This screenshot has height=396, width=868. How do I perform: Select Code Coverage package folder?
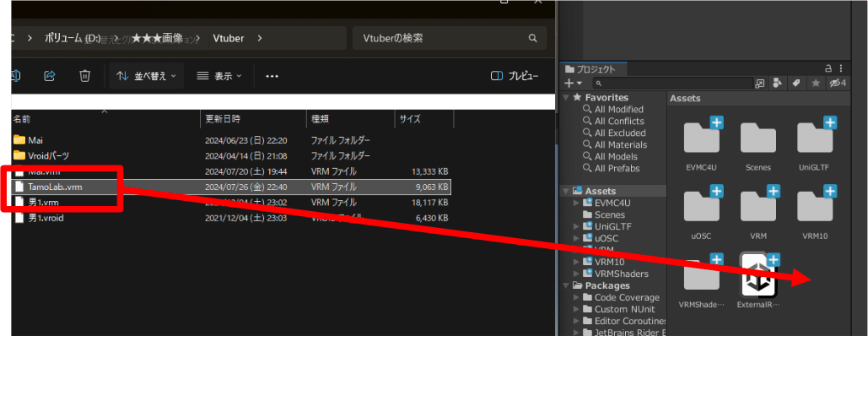(628, 297)
